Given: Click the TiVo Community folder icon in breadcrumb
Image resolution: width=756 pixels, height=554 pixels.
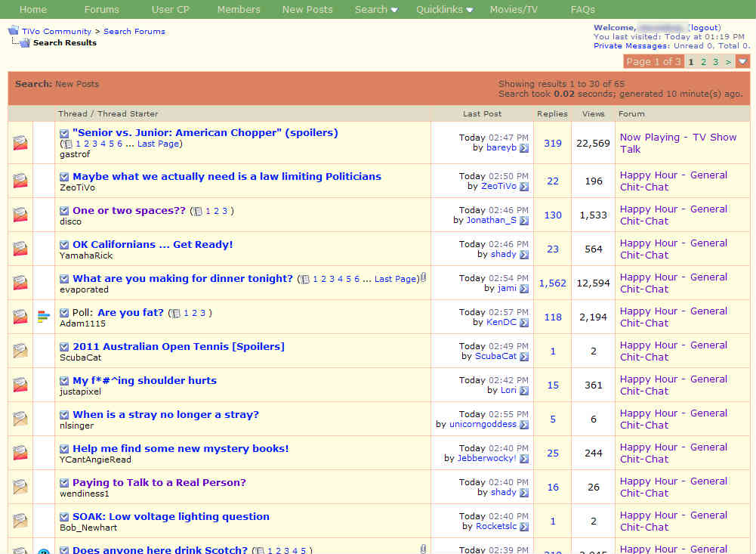Looking at the screenshot, I should 14,31.
